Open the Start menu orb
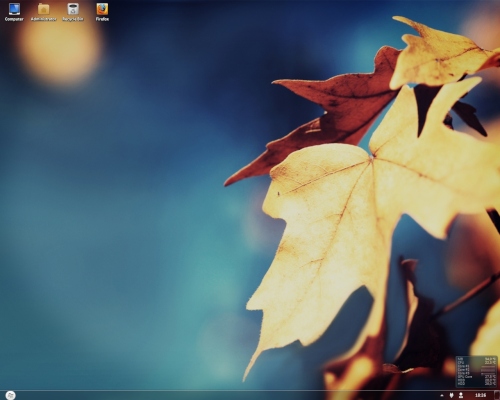Viewport: 500px width, 400px height. point(11,395)
